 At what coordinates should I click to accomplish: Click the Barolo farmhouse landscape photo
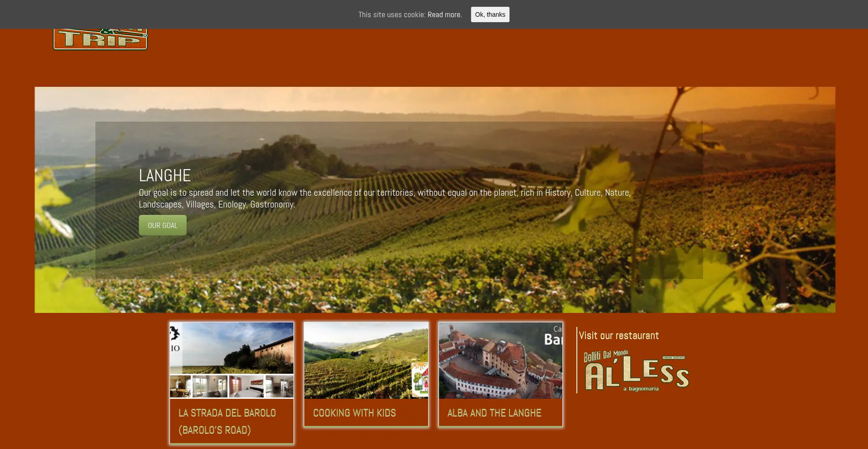click(238, 348)
